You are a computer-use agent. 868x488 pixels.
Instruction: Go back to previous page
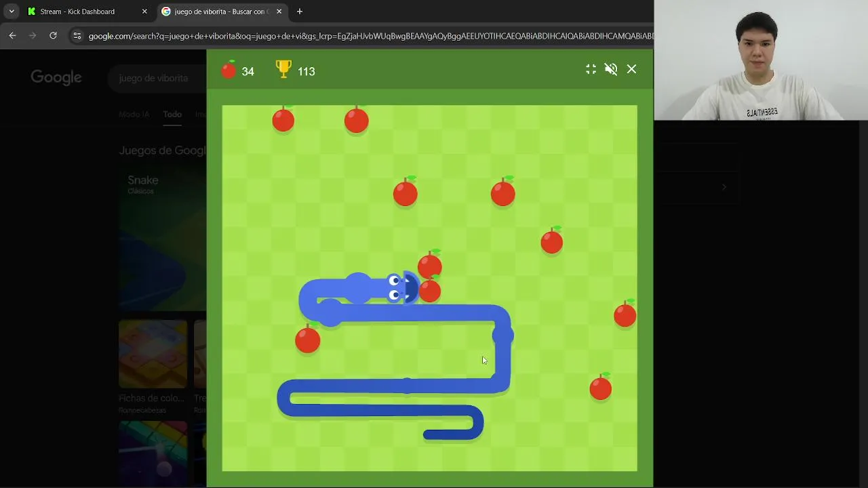[12, 35]
